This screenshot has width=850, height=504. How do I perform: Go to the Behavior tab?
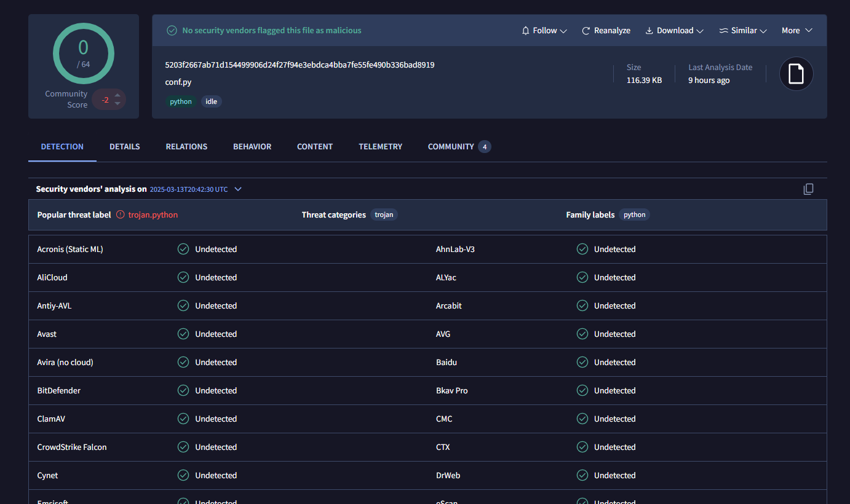coord(252,146)
